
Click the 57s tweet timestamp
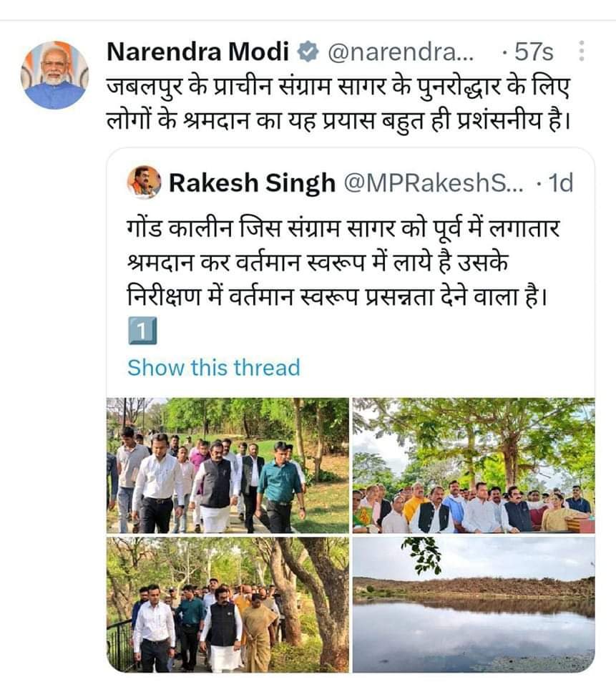point(533,52)
